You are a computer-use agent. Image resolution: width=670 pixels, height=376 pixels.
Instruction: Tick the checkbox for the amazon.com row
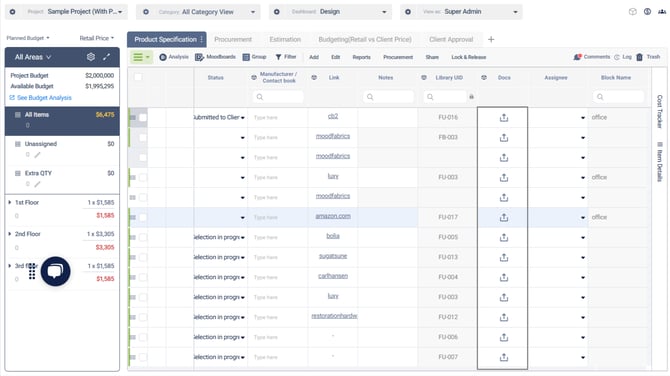tap(143, 217)
